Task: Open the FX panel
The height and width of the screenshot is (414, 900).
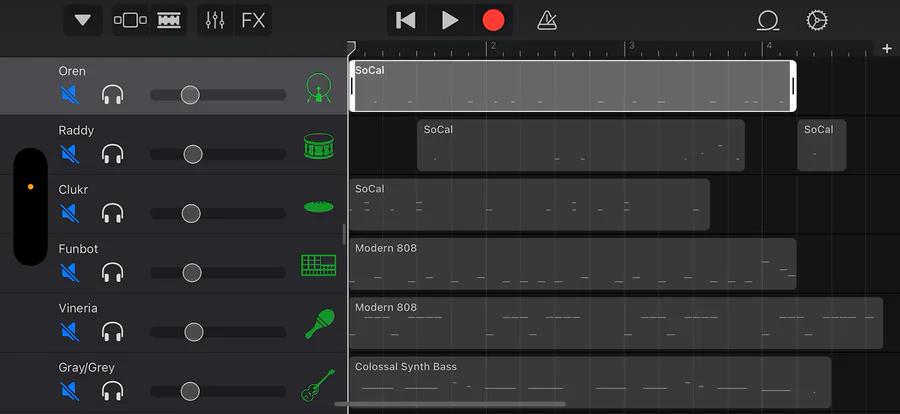Action: point(253,21)
